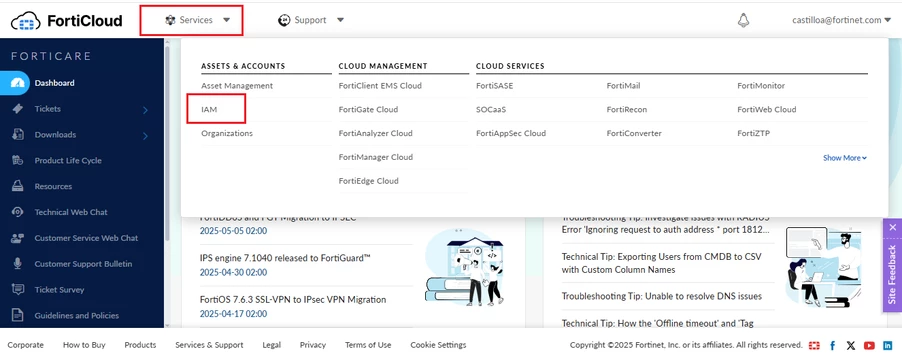Click the Customer Service Web Chat icon
The height and width of the screenshot is (364, 902).
pyautogui.click(x=18, y=238)
